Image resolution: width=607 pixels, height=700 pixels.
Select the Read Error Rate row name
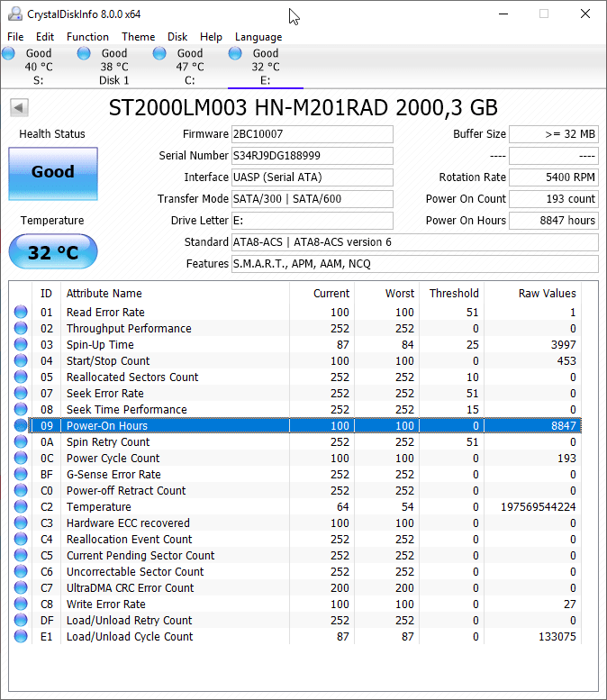[x=105, y=312]
